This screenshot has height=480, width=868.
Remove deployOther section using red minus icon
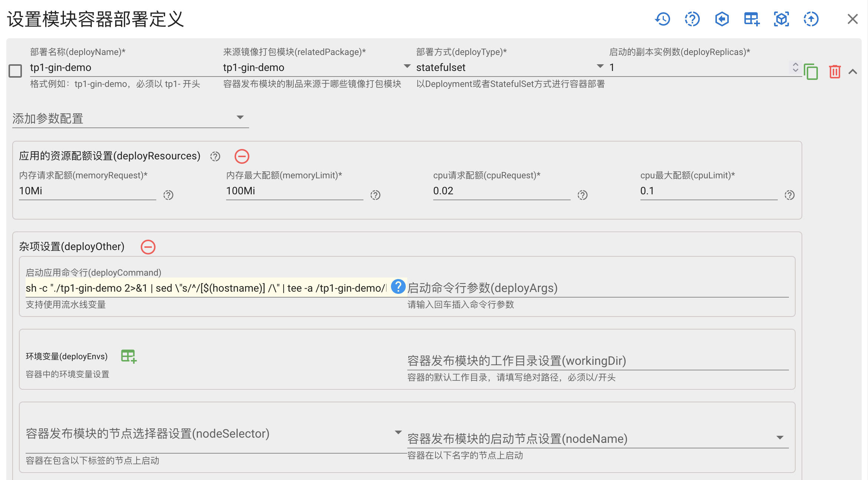(x=148, y=246)
